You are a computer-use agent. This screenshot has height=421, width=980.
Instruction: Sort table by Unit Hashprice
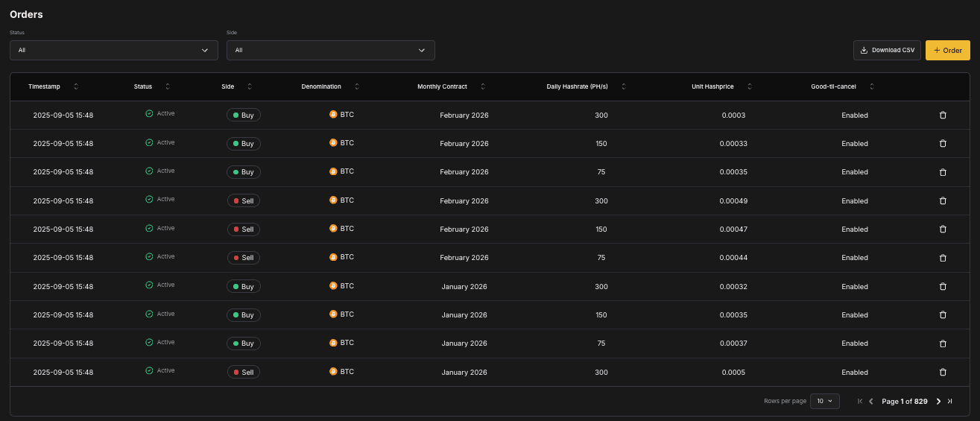(x=749, y=86)
